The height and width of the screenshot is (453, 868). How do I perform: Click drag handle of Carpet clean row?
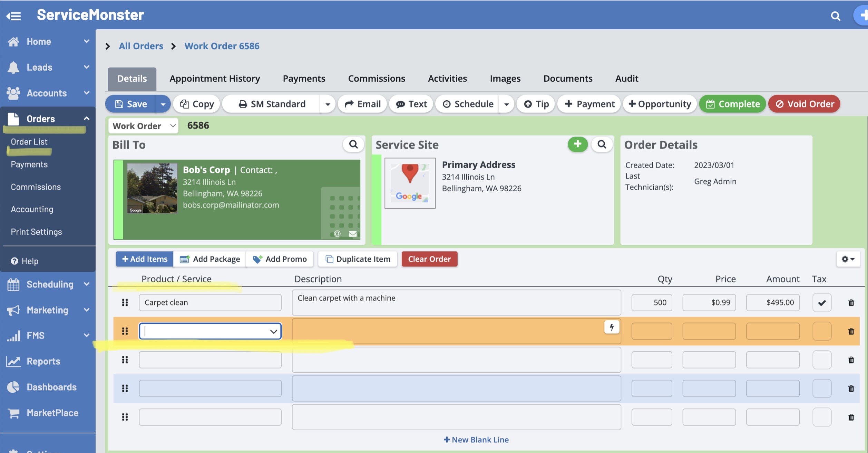click(125, 302)
